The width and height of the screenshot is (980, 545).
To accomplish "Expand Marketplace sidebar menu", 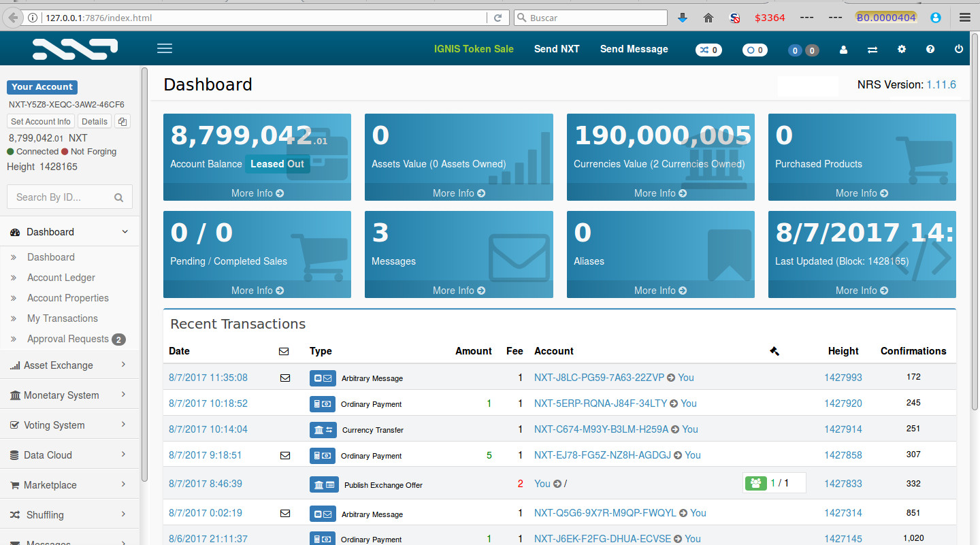I will pyautogui.click(x=69, y=485).
